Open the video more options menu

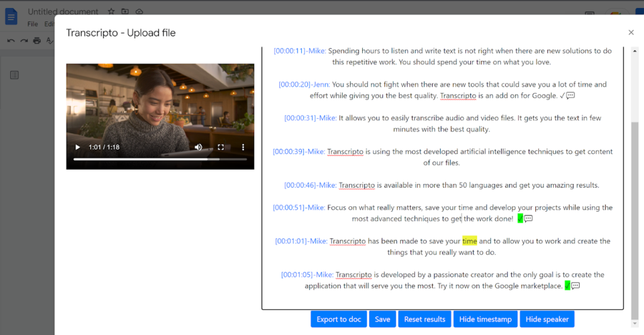click(x=243, y=147)
